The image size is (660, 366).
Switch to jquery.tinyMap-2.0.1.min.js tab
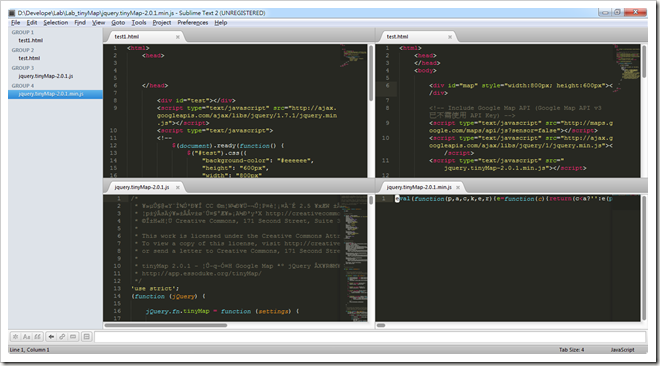[x=421, y=187]
